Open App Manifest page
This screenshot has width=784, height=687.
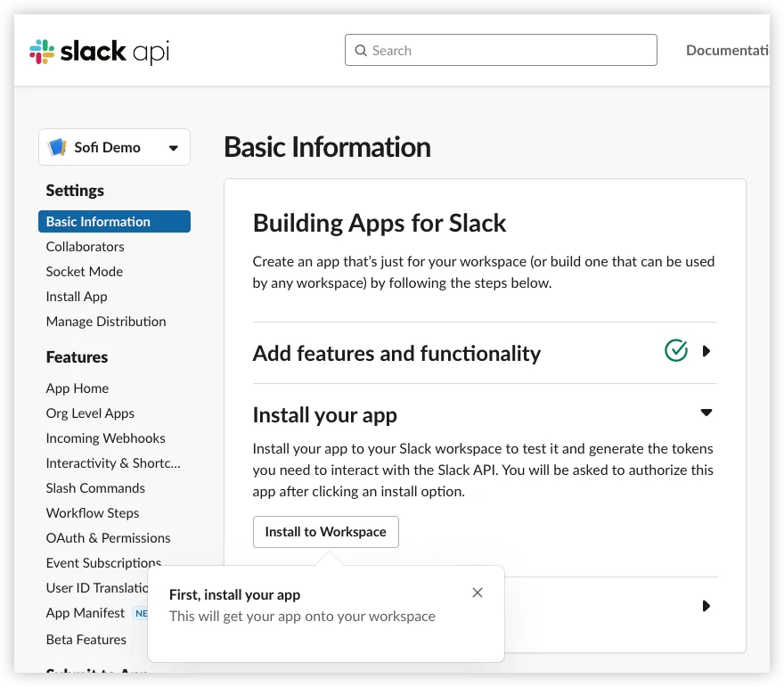coord(86,613)
